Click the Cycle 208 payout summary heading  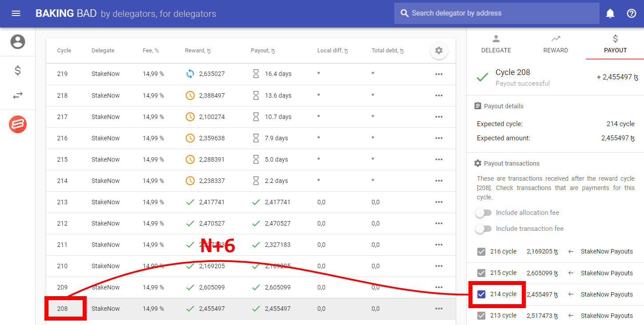pyautogui.click(x=513, y=72)
